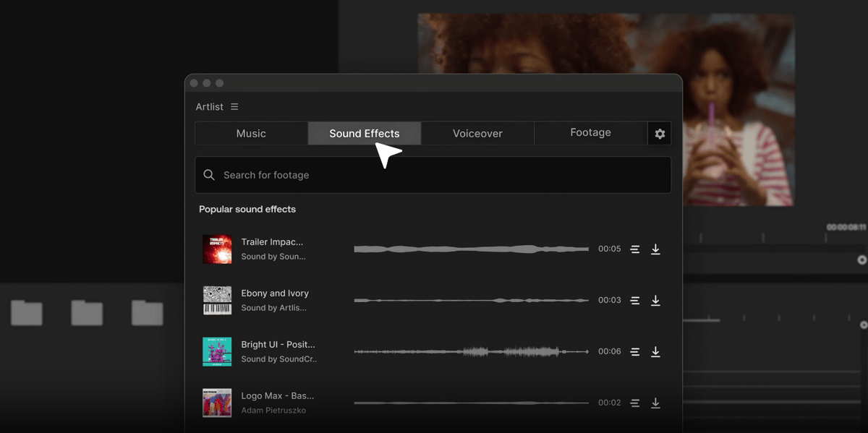The height and width of the screenshot is (433, 868).
Task: Download the Trailer Impact sound effect
Action: click(655, 249)
